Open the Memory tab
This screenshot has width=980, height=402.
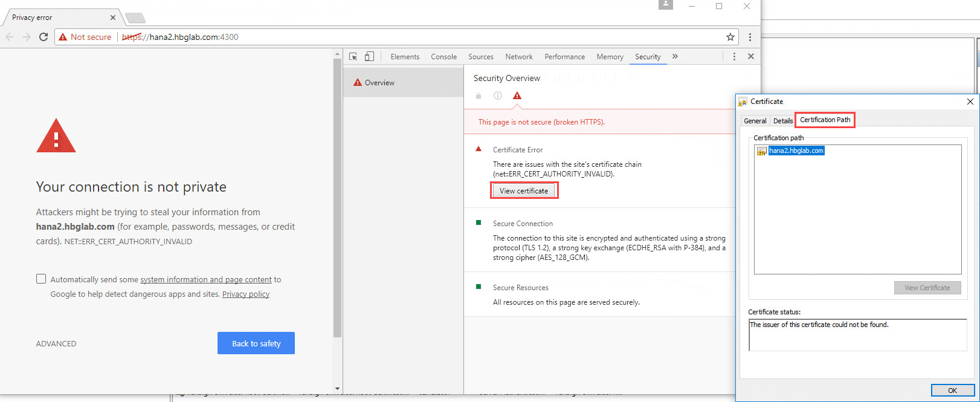point(610,57)
